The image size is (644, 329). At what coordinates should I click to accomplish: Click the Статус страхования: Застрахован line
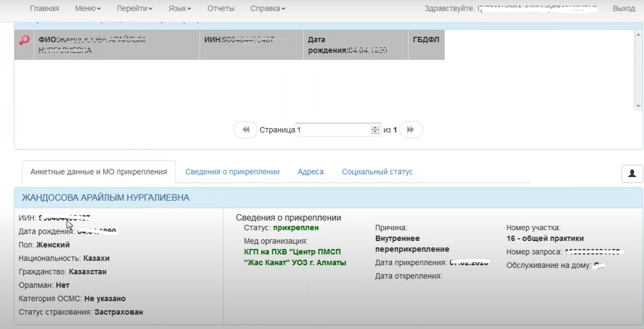(81, 312)
